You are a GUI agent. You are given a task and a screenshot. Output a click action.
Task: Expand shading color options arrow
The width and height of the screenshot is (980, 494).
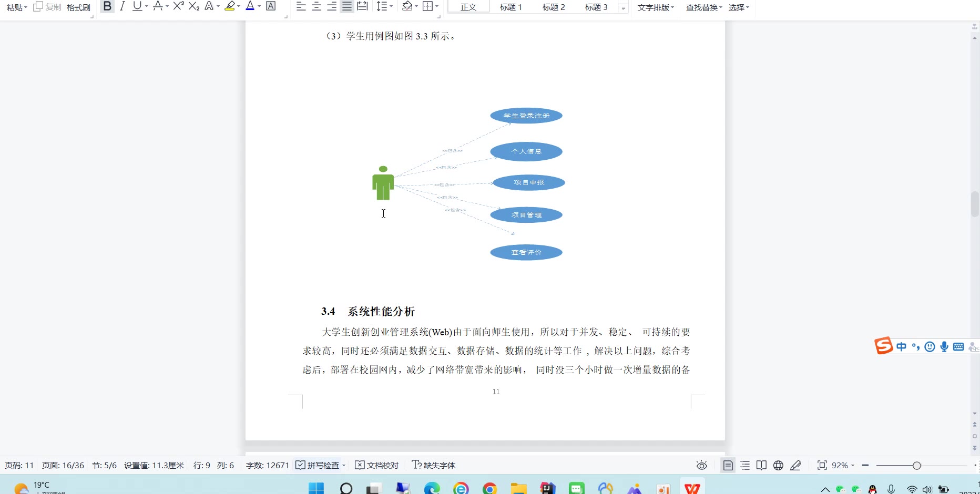coord(416,6)
